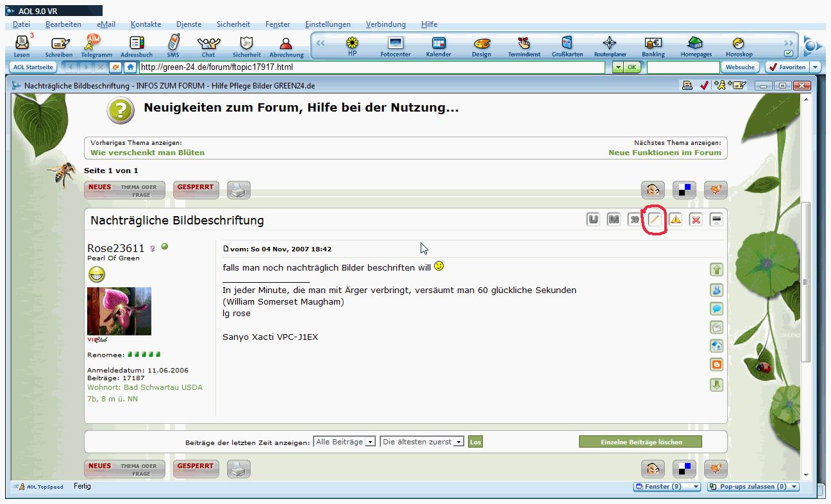Viewport: 831px width, 504px height.
Task: Click the blue user profile icon
Action: pos(716,290)
